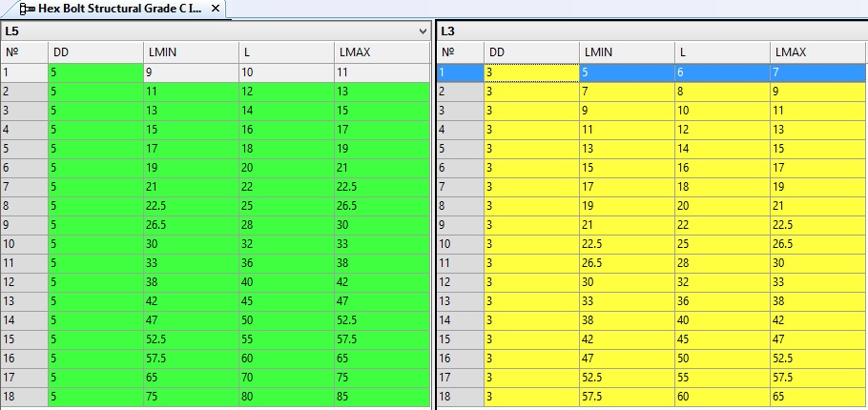Click LMAX cell 65 in L3 row 18

(817, 396)
